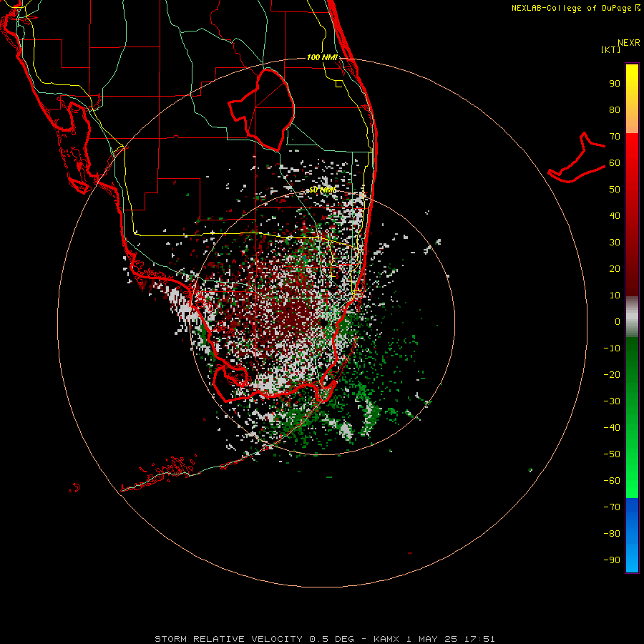Click the -20 scale value
The height and width of the screenshot is (644, 644).
612,375
